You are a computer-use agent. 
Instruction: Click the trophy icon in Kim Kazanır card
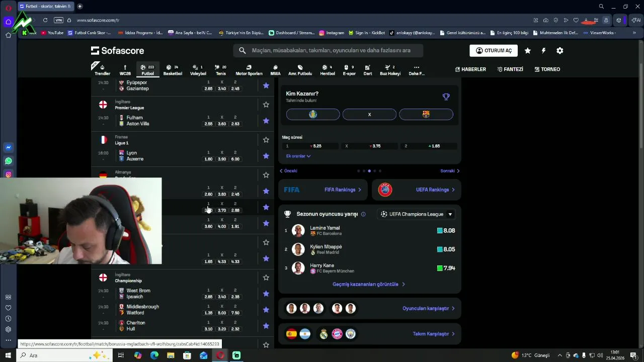[x=446, y=97]
